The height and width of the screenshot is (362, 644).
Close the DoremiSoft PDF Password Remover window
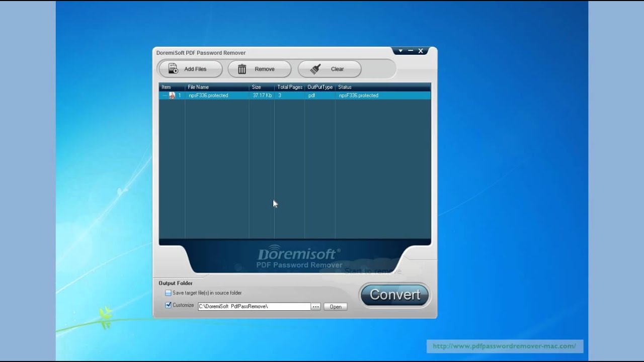[421, 51]
